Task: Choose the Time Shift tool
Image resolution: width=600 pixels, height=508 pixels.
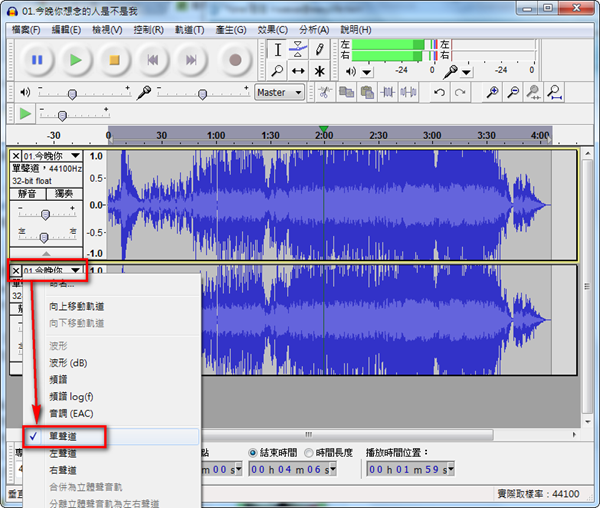Action: pos(298,71)
